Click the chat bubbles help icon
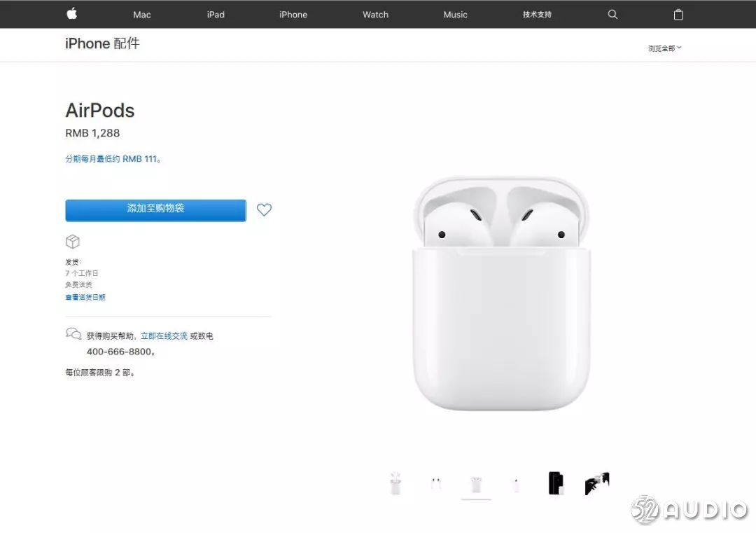 pos(73,334)
